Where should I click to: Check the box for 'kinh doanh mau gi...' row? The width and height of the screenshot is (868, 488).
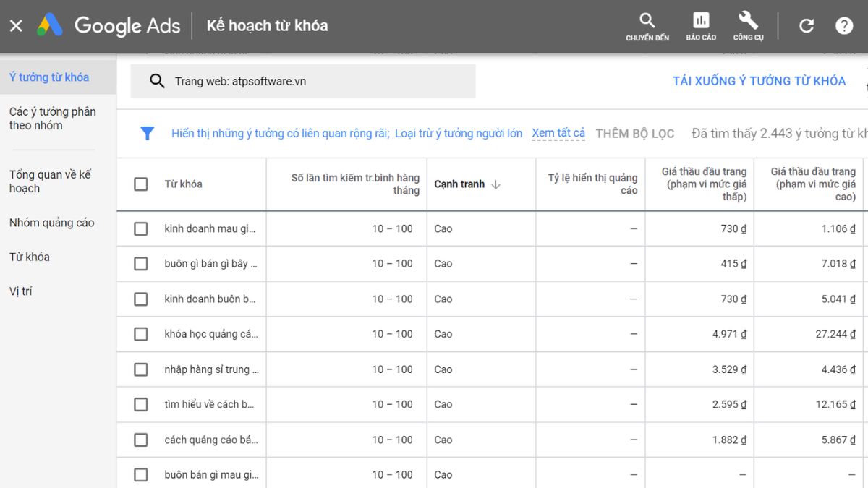point(141,228)
